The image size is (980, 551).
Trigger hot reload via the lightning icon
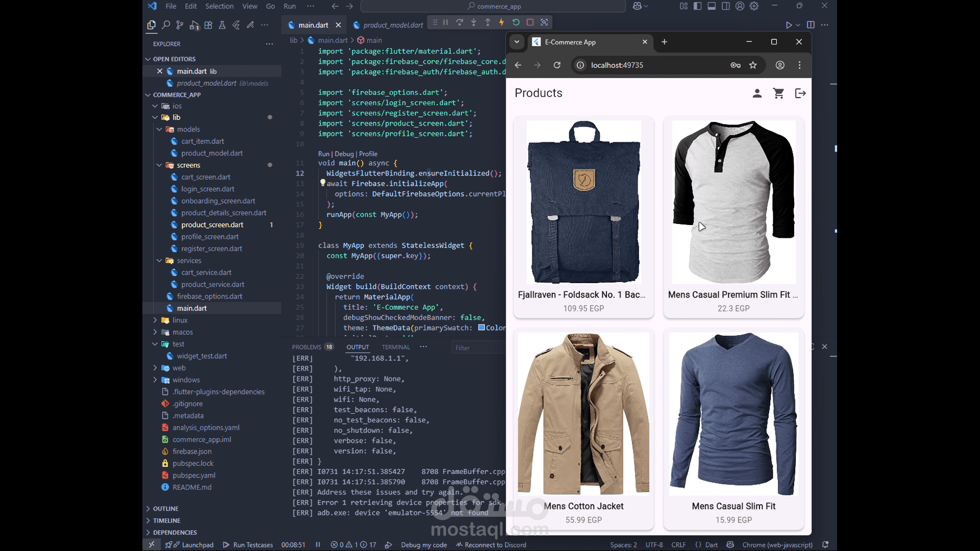[x=502, y=22]
